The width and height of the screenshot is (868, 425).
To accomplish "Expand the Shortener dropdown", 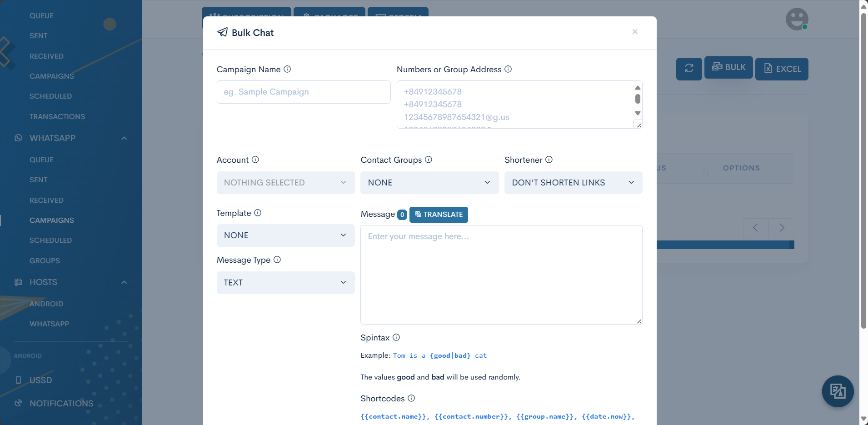I will click(x=573, y=183).
